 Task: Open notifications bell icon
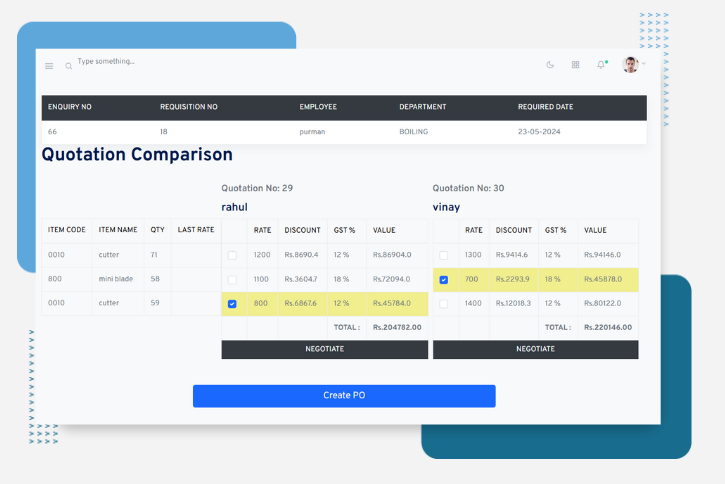click(601, 65)
